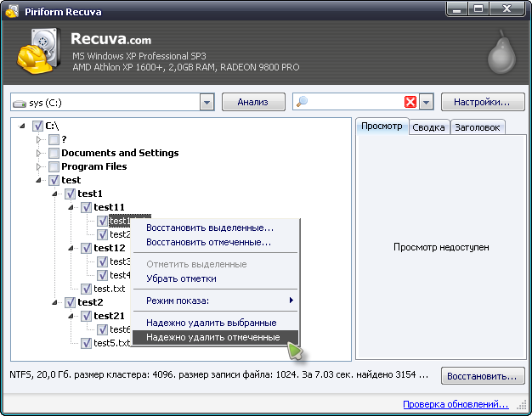Collapse the C:\ root node
The image size is (532, 416).
[22, 126]
